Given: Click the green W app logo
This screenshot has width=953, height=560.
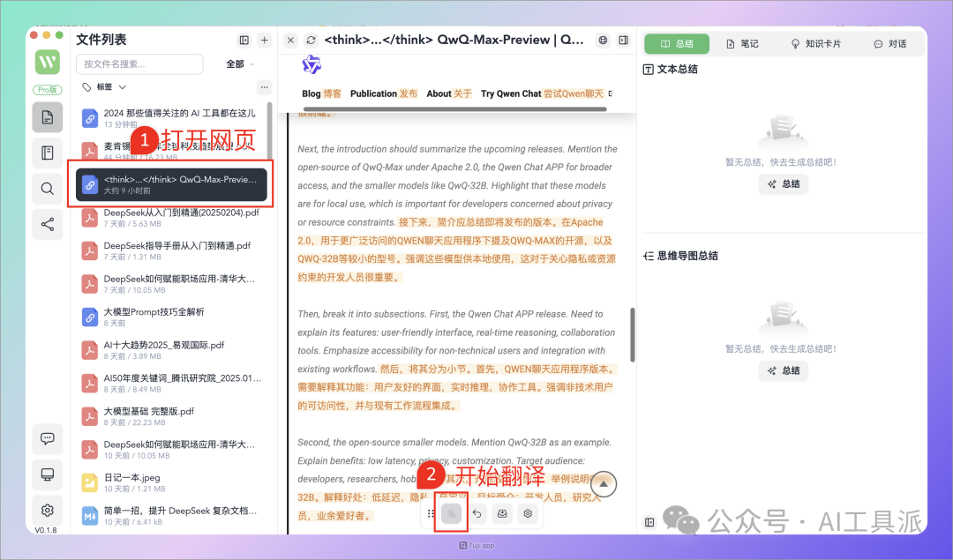Looking at the screenshot, I should click(x=48, y=62).
